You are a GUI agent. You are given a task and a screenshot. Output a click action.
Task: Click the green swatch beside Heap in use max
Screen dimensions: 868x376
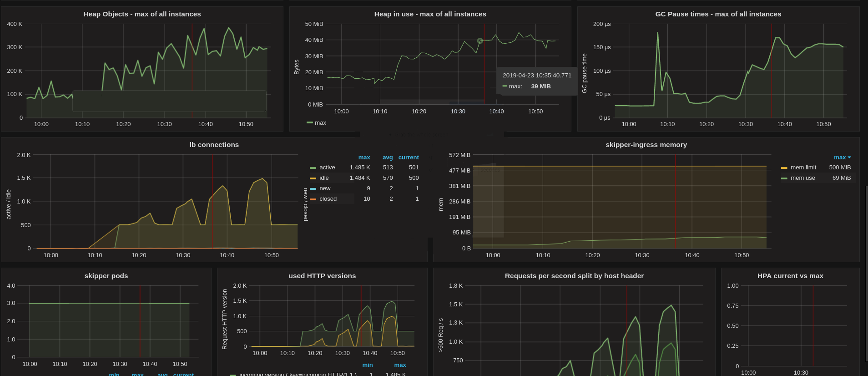click(x=310, y=123)
